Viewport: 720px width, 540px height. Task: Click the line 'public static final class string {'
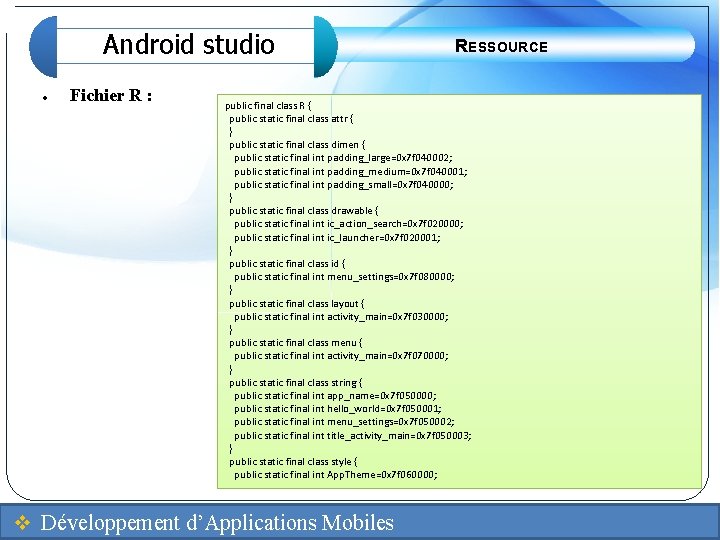[296, 382]
